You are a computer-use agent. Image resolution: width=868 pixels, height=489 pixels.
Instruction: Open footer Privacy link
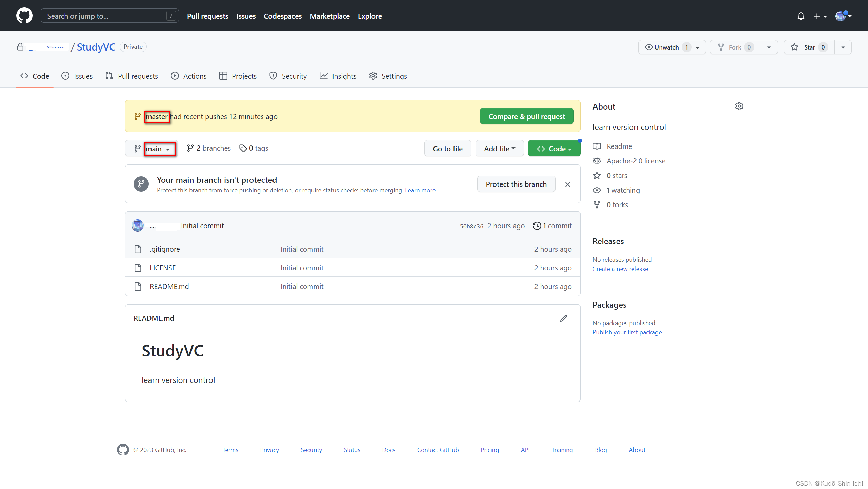coord(269,450)
